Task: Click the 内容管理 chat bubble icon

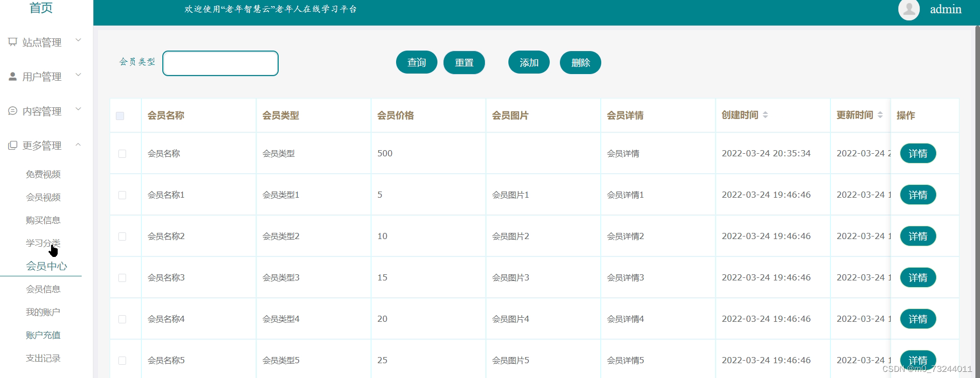Action: click(13, 111)
